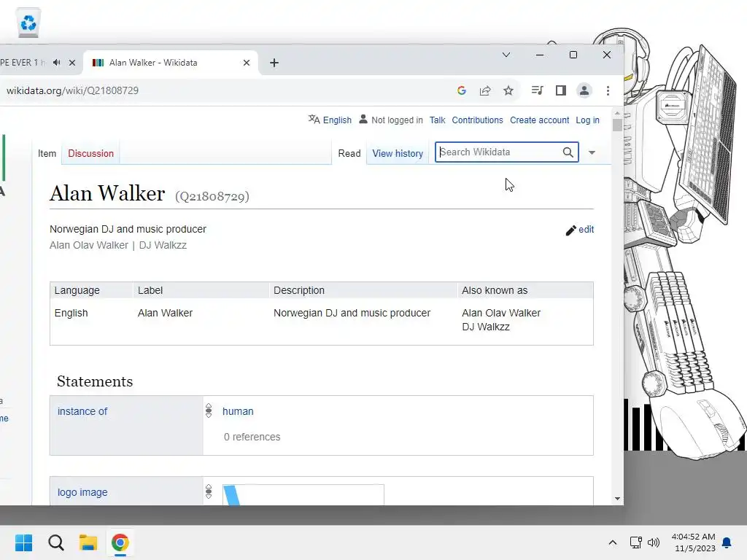The height and width of the screenshot is (560, 747).
Task: Click the Log in link
Action: (587, 120)
